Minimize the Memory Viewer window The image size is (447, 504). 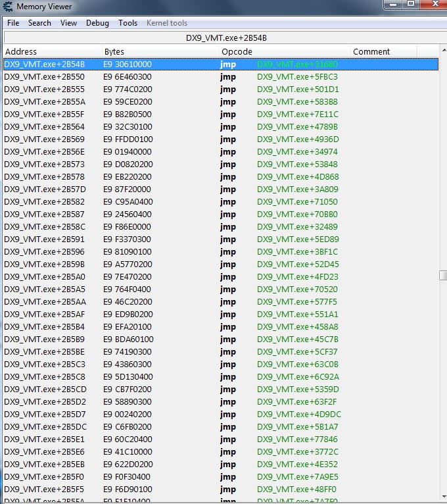(393, 4)
